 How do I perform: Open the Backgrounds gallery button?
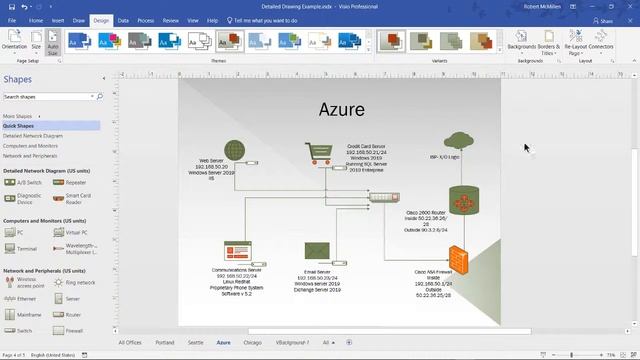point(522,42)
